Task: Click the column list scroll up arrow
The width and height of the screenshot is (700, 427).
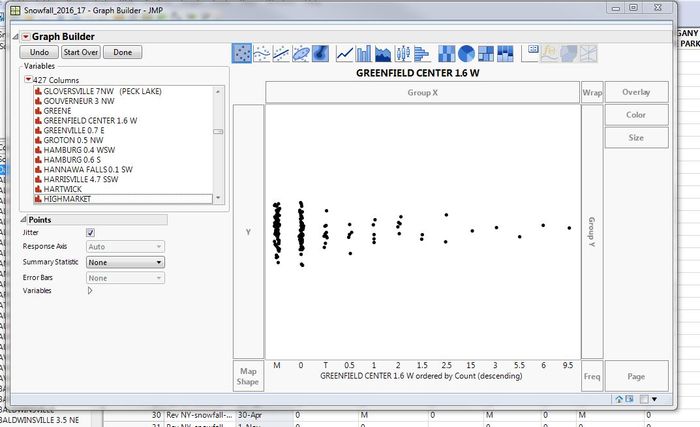Action: [x=218, y=92]
